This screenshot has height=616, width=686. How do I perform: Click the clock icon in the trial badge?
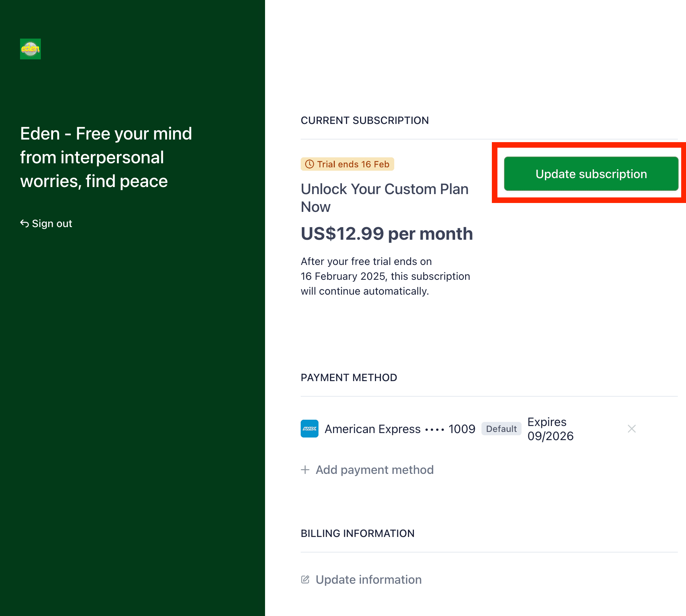pyautogui.click(x=309, y=164)
